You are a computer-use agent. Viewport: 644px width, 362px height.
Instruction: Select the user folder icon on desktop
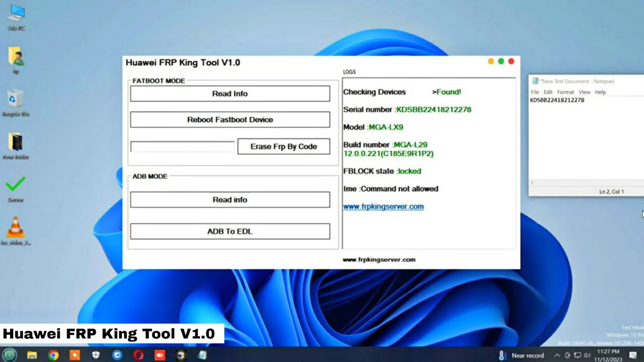click(16, 60)
